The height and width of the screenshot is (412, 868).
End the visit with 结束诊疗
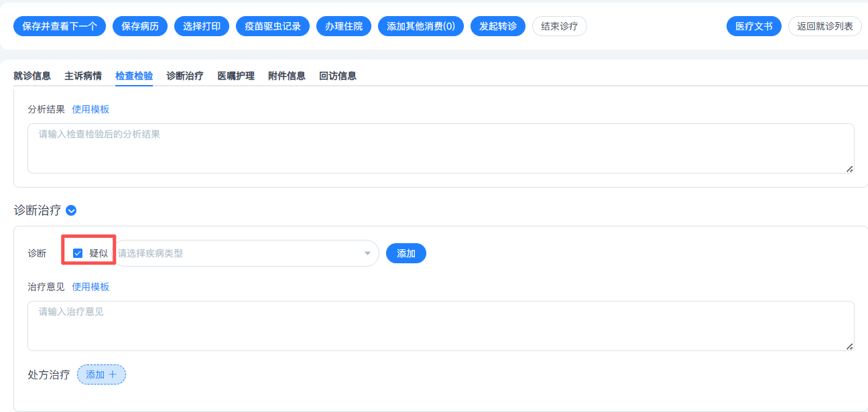[559, 26]
